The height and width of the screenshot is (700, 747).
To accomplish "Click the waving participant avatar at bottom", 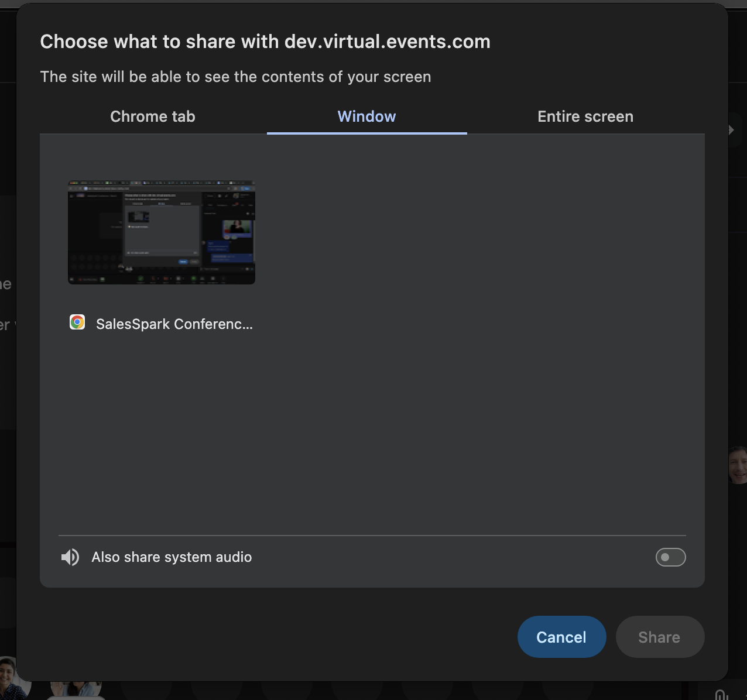I will point(76,688).
